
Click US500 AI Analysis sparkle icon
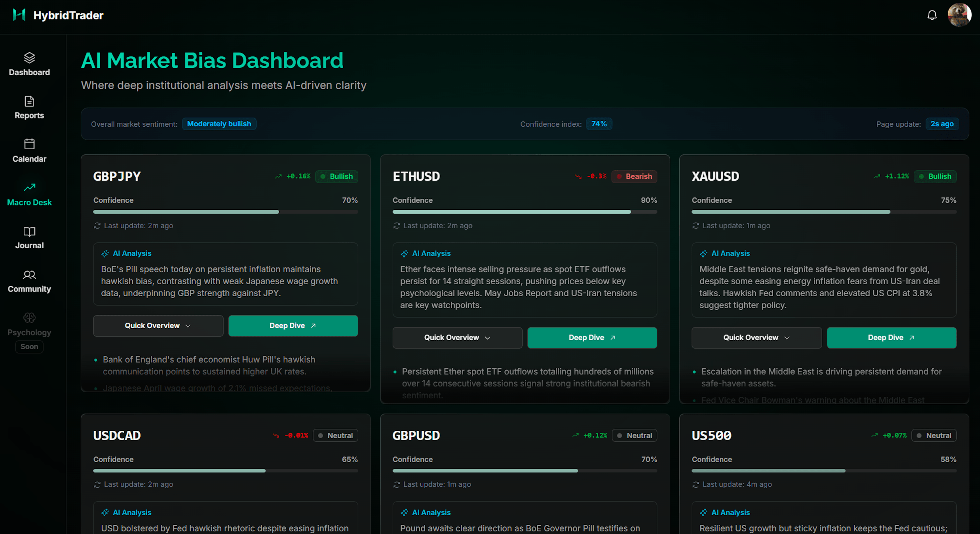click(703, 513)
